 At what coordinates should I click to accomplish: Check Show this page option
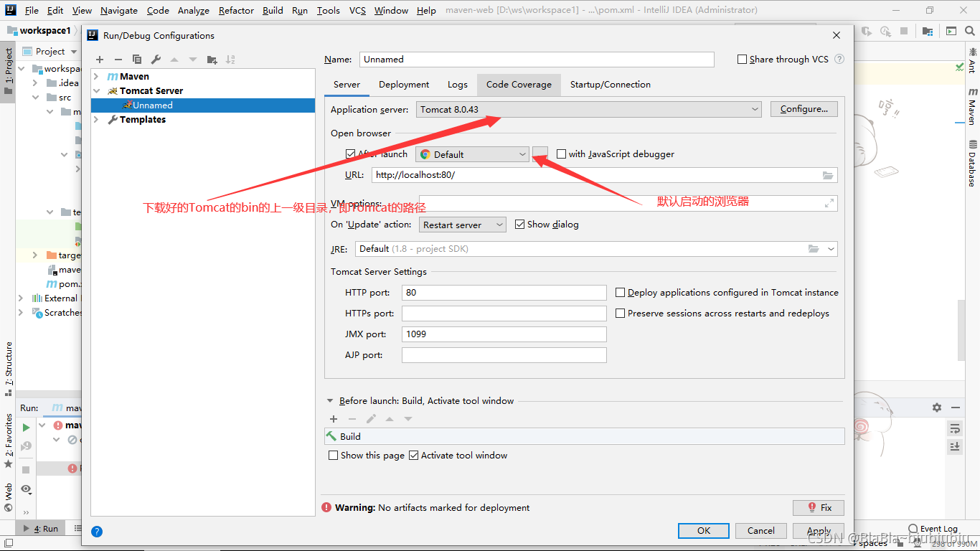tap(333, 456)
